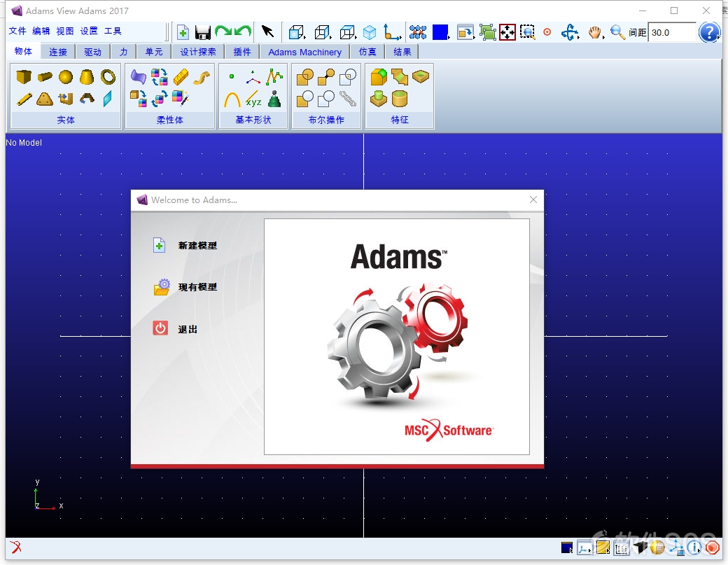Screen dimensions: 728x565
Task: Pick the extrusion solid tool
Action: [66, 99]
